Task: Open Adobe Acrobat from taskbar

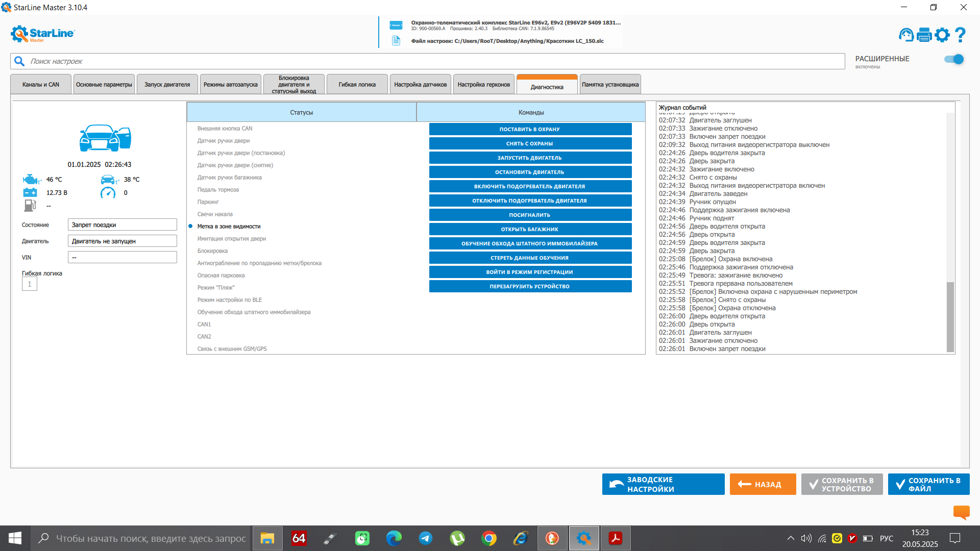Action: click(x=616, y=538)
